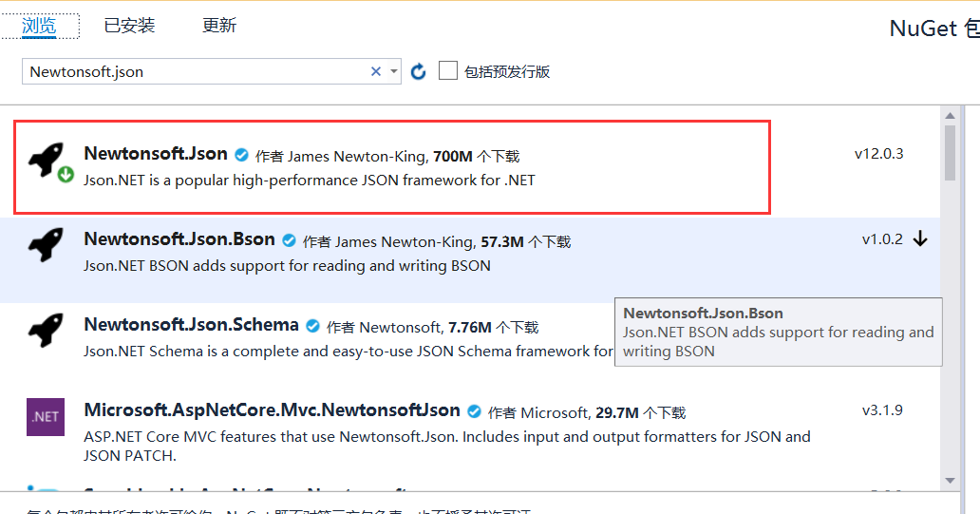The height and width of the screenshot is (514, 980).
Task: Click the verified badge beside Microsoft.AspNetCore.Mvc.NewtonsoftJson
Action: [x=475, y=411]
